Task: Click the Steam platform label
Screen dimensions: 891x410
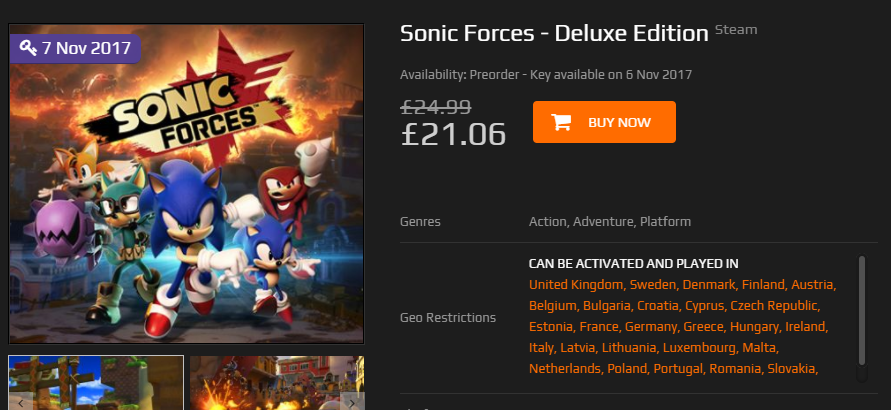Action: (736, 30)
